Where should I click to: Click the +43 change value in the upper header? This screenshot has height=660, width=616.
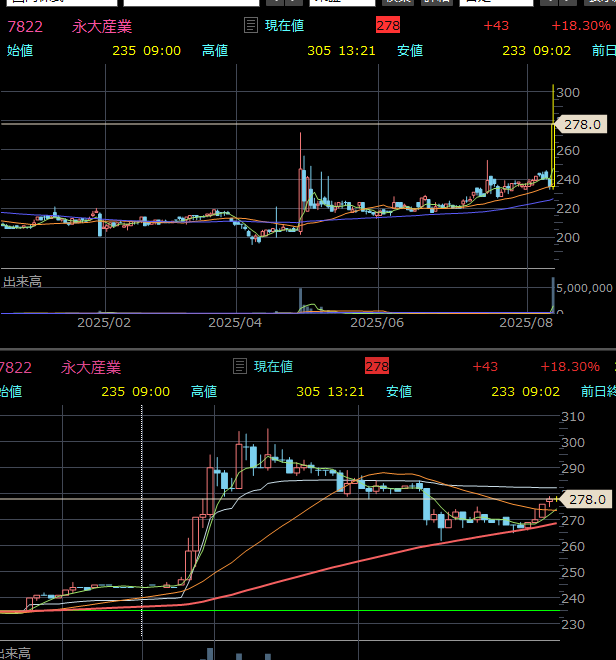coord(496,26)
